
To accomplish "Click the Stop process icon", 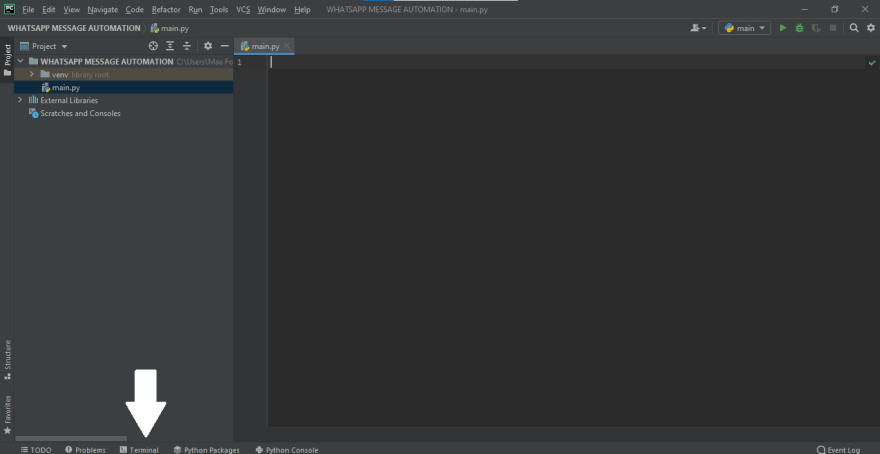I will (833, 28).
